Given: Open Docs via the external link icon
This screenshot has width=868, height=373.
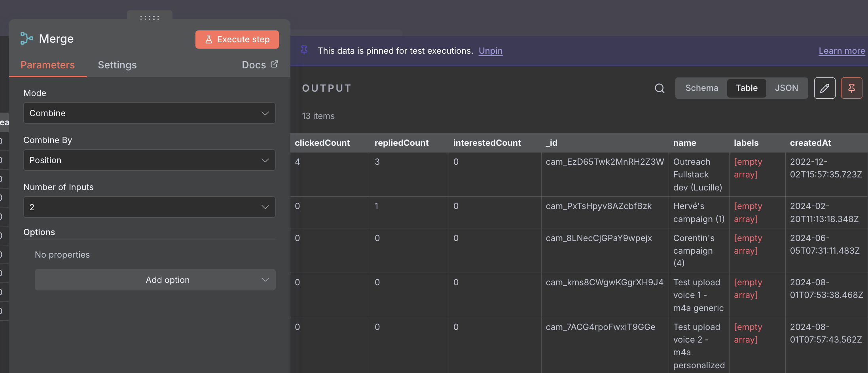Looking at the screenshot, I should tap(275, 64).
